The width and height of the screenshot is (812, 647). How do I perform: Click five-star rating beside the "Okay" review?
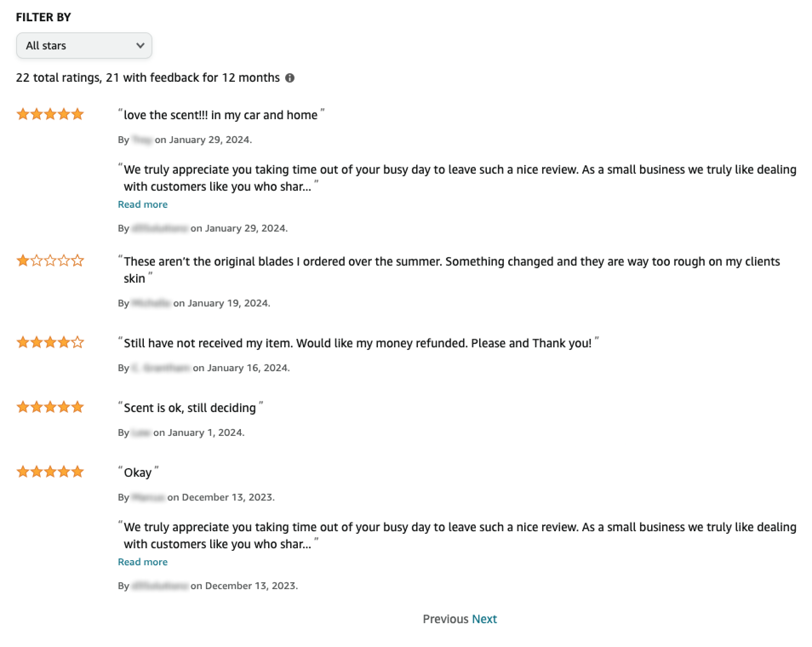tap(50, 472)
